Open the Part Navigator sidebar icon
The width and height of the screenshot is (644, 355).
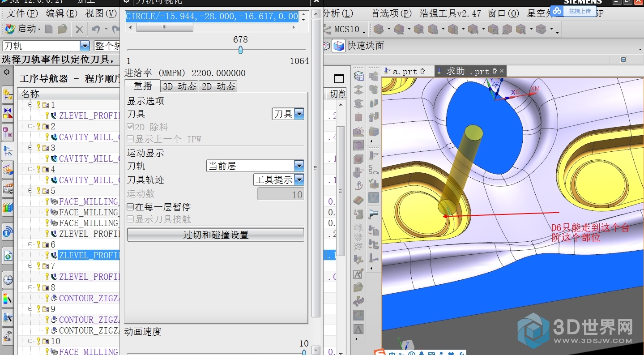(x=8, y=133)
